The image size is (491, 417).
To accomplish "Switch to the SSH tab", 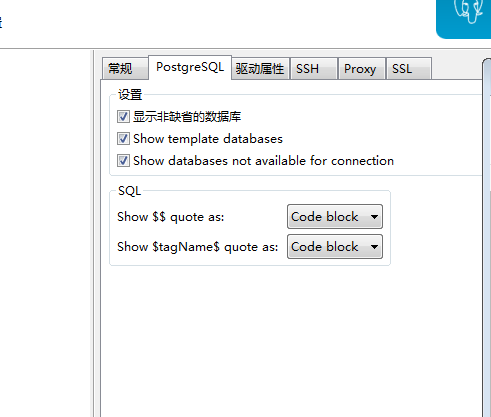I will pyautogui.click(x=314, y=69).
